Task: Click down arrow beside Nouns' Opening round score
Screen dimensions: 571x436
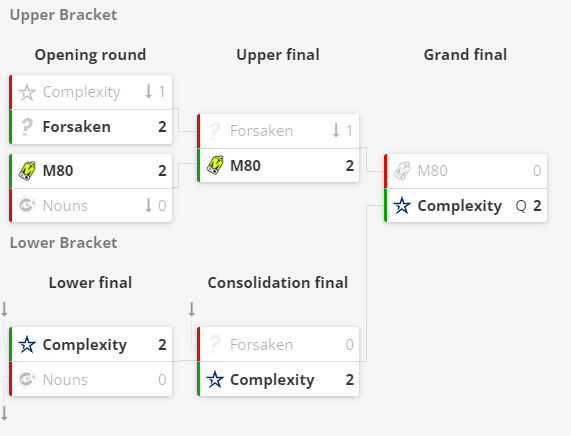Action: pyautogui.click(x=148, y=205)
